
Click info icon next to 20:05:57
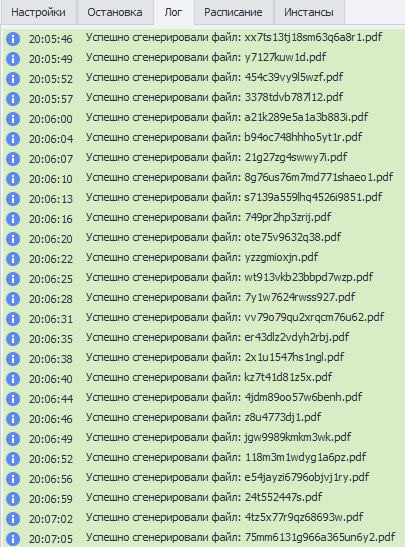coord(13,99)
